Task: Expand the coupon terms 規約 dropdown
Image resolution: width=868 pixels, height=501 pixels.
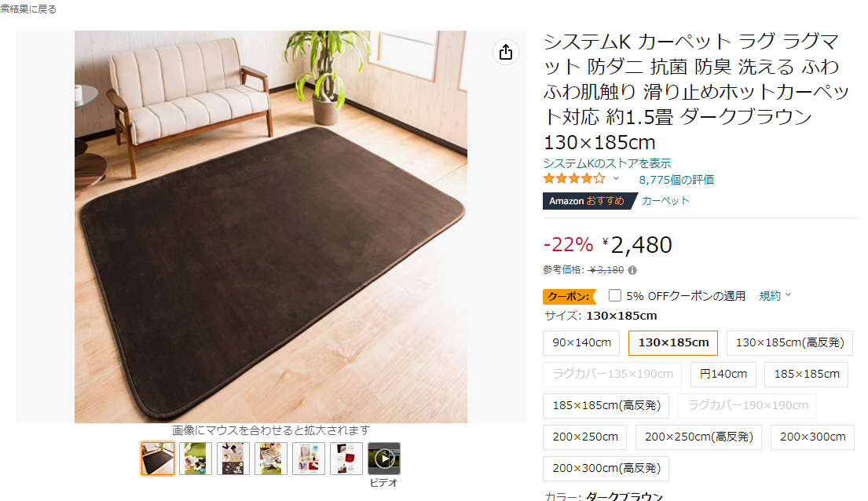Action: (x=775, y=295)
